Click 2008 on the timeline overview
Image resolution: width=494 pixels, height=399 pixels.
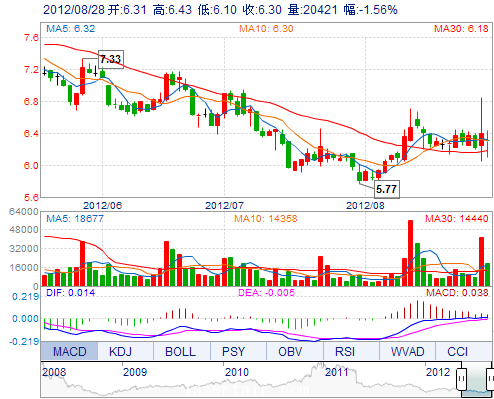54,372
